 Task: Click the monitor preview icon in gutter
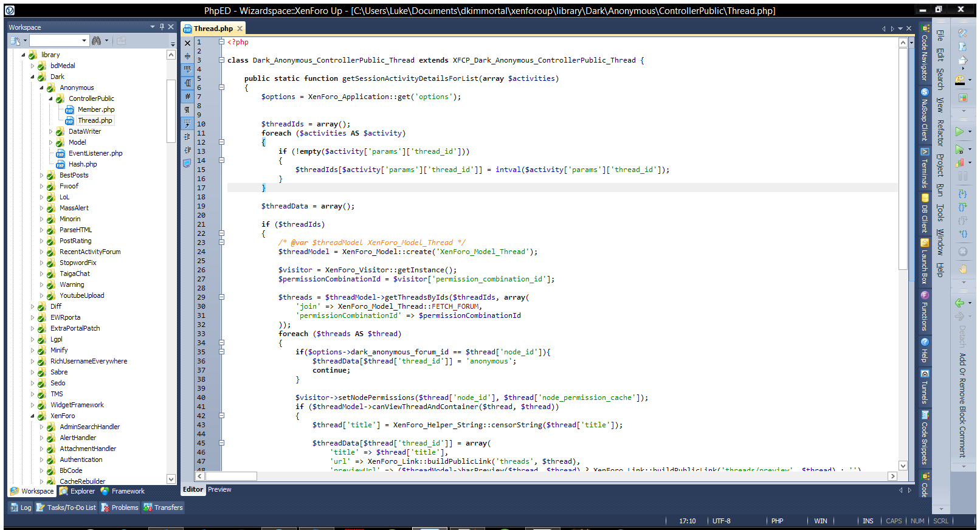click(x=187, y=163)
